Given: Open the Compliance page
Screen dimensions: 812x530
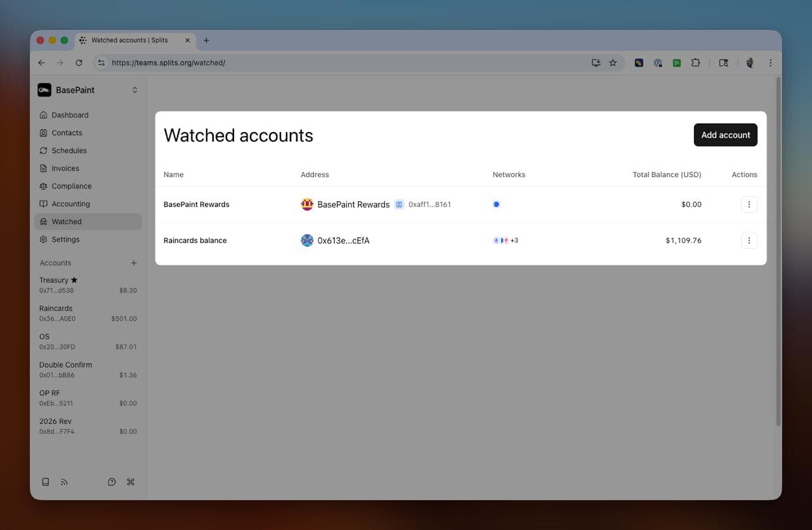Looking at the screenshot, I should (x=71, y=186).
